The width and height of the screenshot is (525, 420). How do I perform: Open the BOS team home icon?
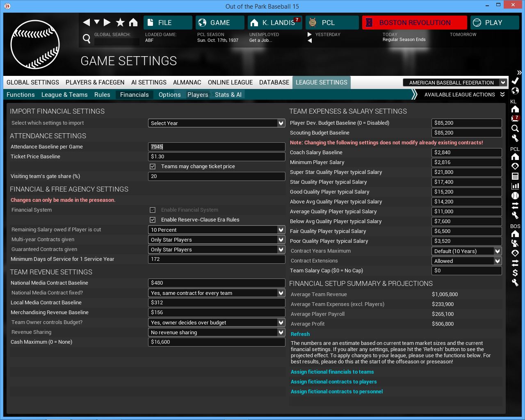pyautogui.click(x=515, y=234)
